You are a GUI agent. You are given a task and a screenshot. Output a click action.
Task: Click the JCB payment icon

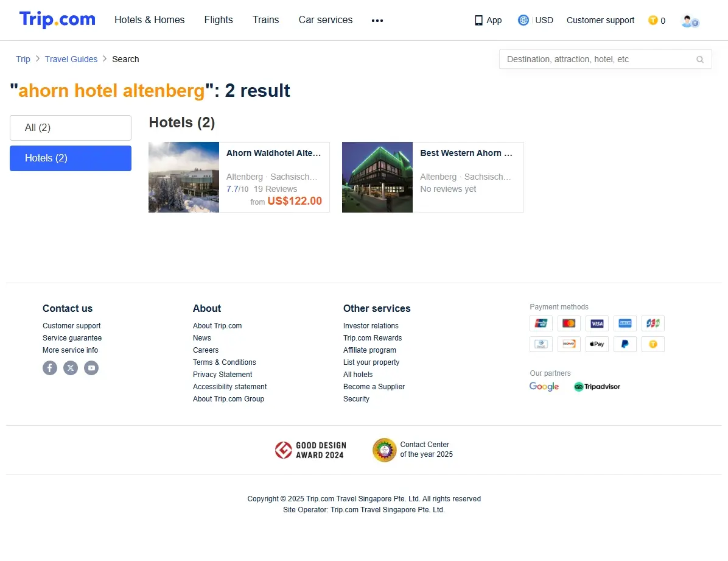[653, 323]
